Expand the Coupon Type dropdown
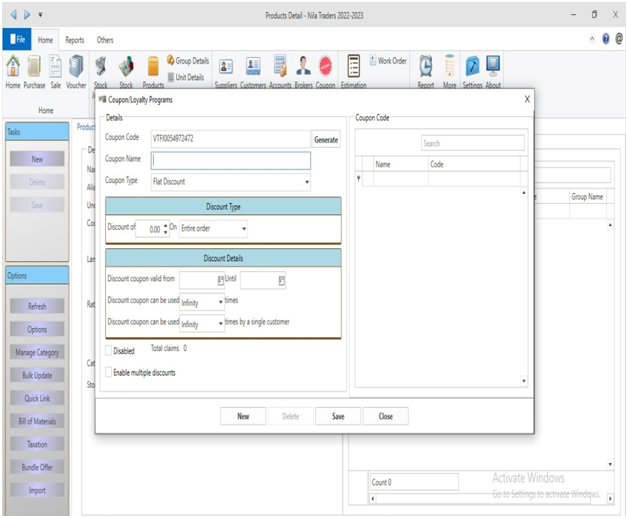 307,182
